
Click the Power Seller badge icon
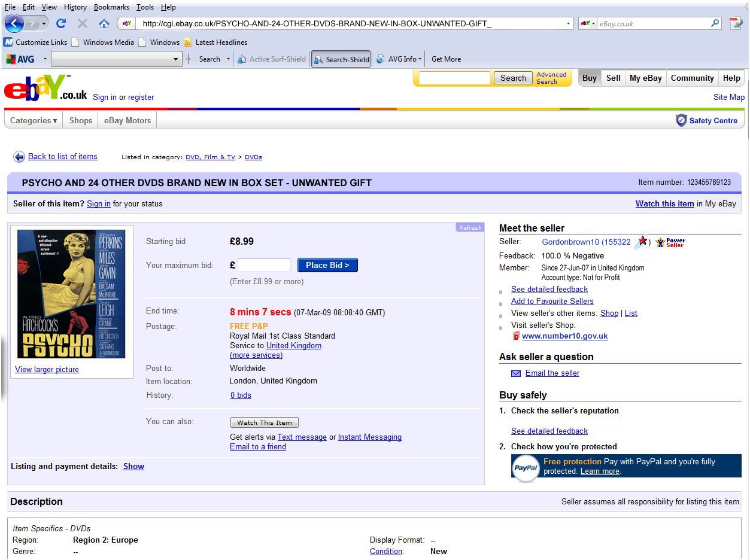(x=670, y=242)
